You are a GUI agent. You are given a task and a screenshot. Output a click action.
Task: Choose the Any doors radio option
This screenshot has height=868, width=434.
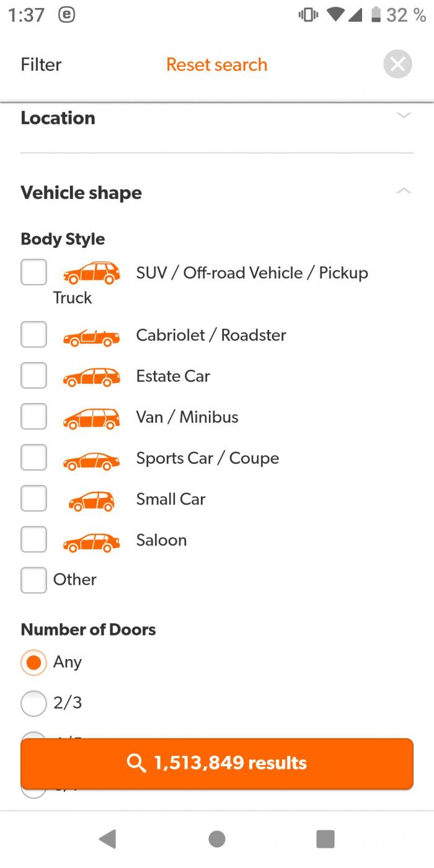click(33, 662)
